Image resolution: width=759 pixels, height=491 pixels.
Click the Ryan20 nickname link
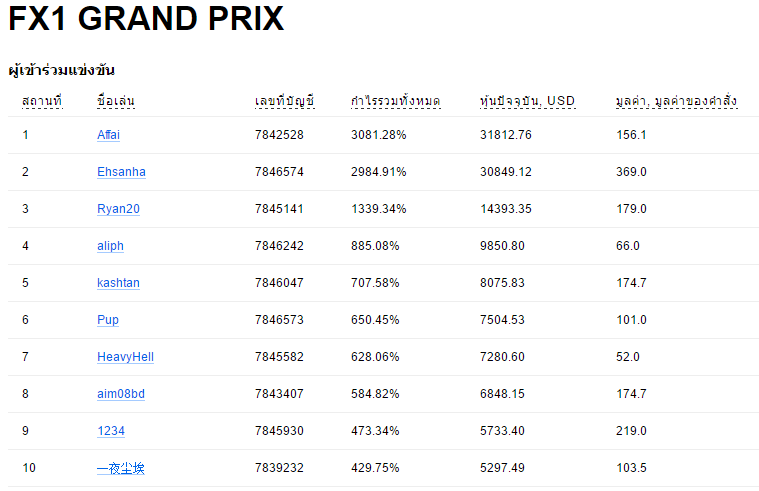tap(118, 209)
